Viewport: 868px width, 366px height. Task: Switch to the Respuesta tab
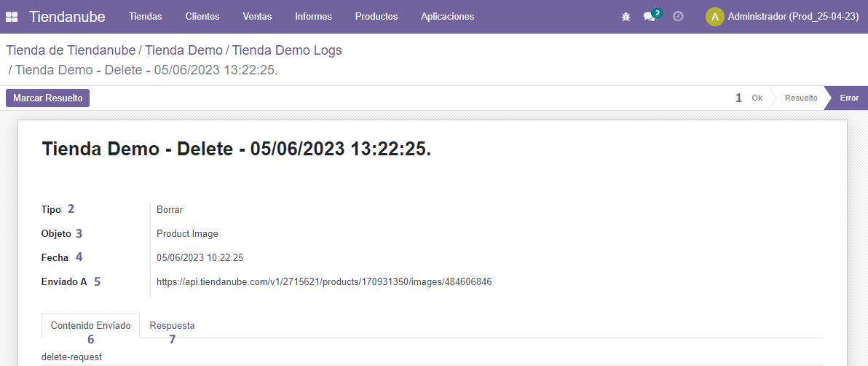point(172,325)
